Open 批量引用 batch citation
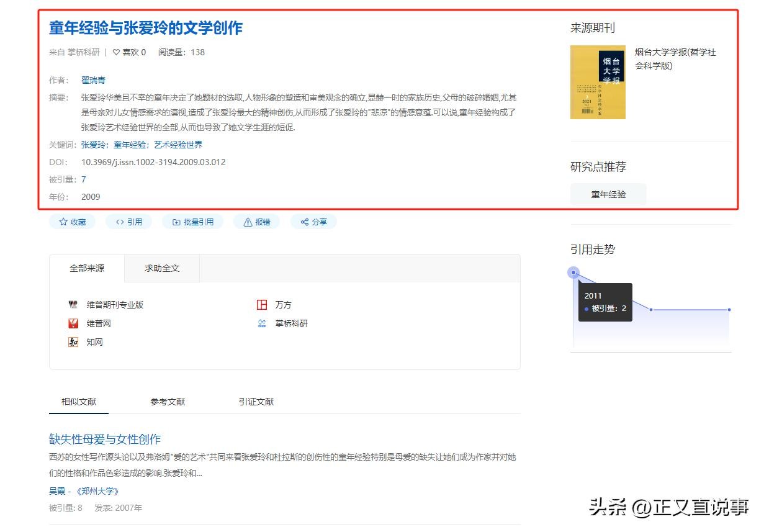 pos(192,222)
